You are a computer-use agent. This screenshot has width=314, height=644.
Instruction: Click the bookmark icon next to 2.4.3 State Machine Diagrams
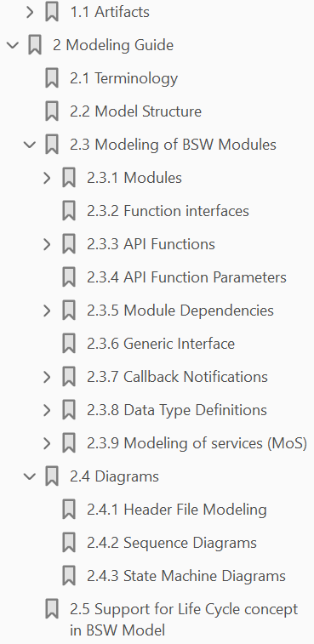pos(69,576)
